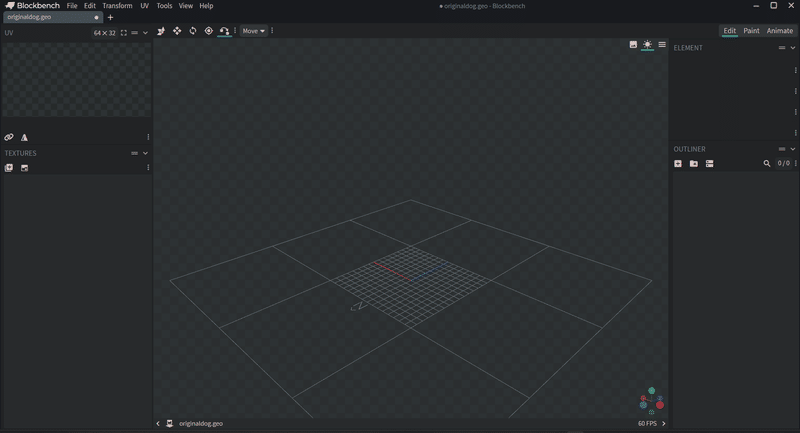Open Outliner toolbar three-dot options

point(796,163)
